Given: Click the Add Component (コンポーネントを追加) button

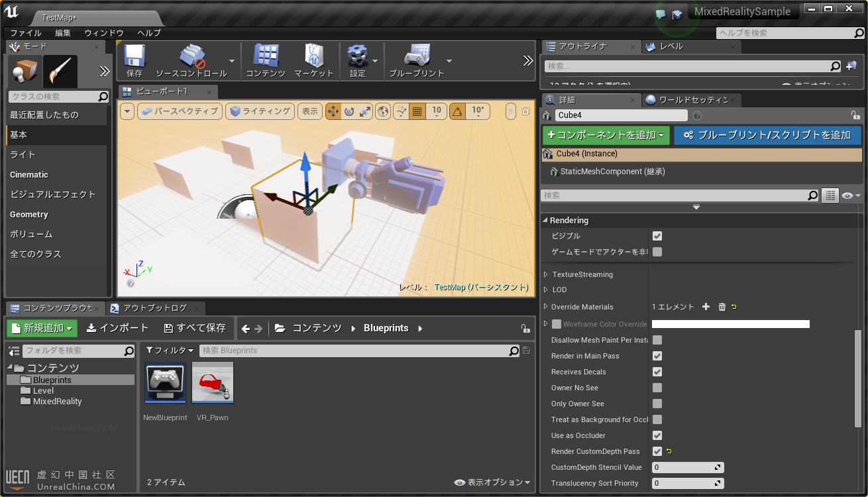Looking at the screenshot, I should [606, 135].
